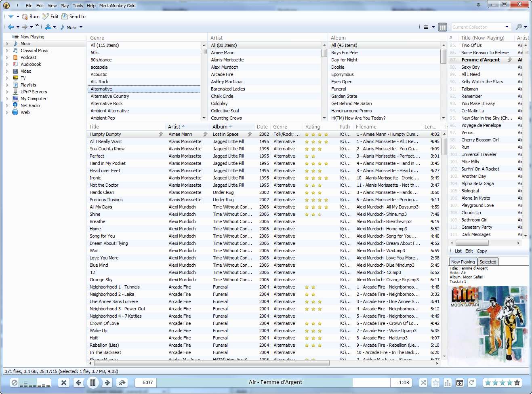Expand the Playlists tree node

point(7,85)
